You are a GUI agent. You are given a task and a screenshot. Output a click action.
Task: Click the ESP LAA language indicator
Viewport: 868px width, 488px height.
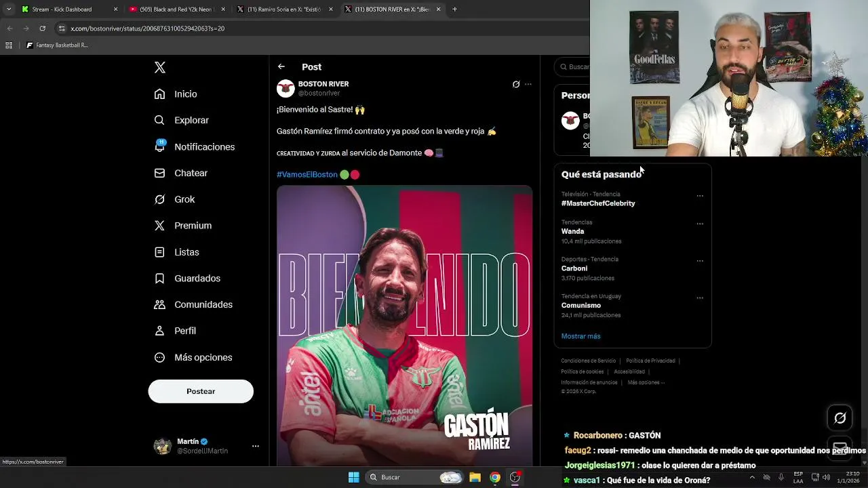coord(798,477)
